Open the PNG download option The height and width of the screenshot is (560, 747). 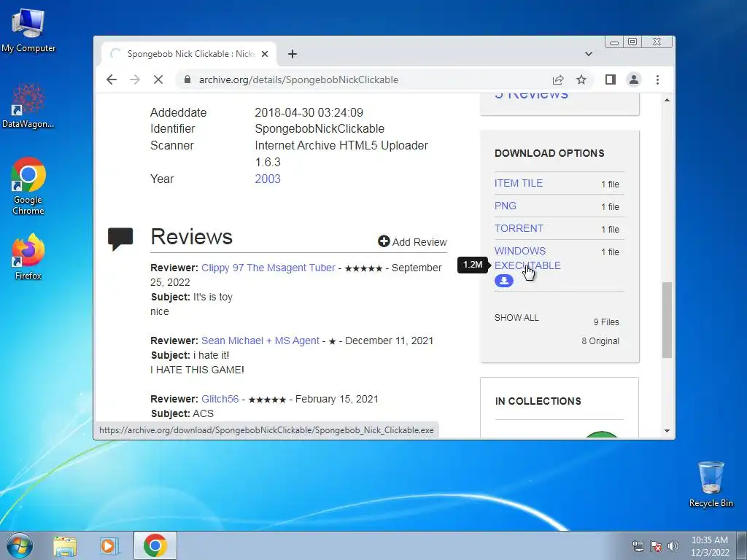tap(506, 206)
